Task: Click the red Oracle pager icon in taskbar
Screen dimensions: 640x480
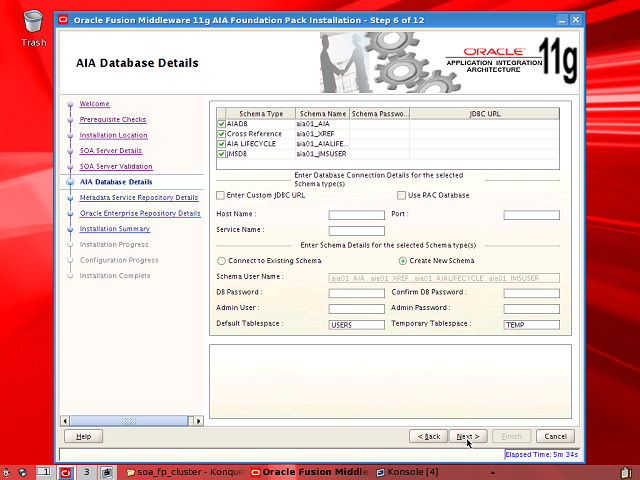Action: pos(66,471)
